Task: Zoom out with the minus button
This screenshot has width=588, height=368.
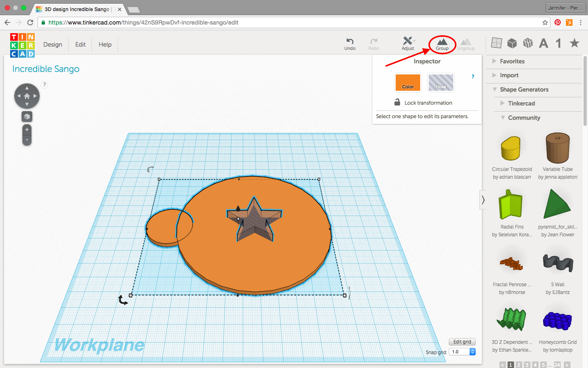Action: 27,140
